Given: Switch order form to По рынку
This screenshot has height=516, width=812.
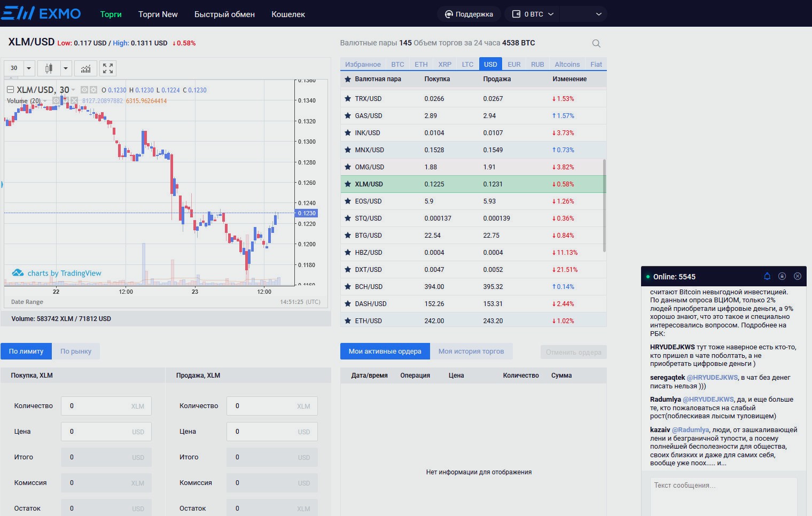Looking at the screenshot, I should click(x=76, y=351).
